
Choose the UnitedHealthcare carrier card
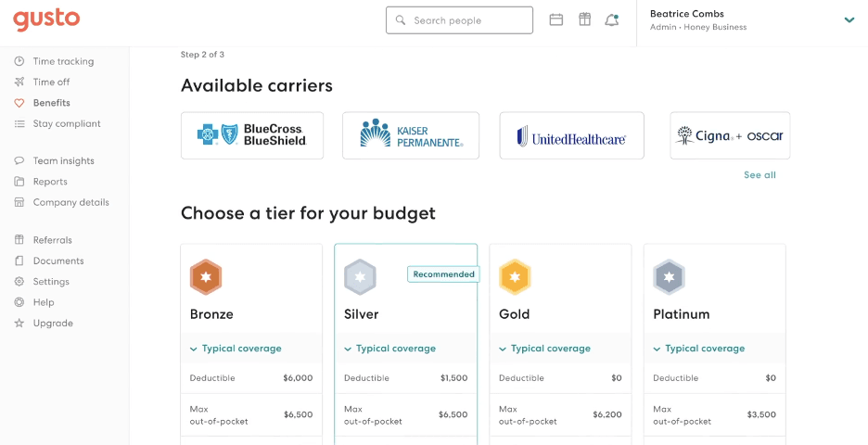pos(571,135)
